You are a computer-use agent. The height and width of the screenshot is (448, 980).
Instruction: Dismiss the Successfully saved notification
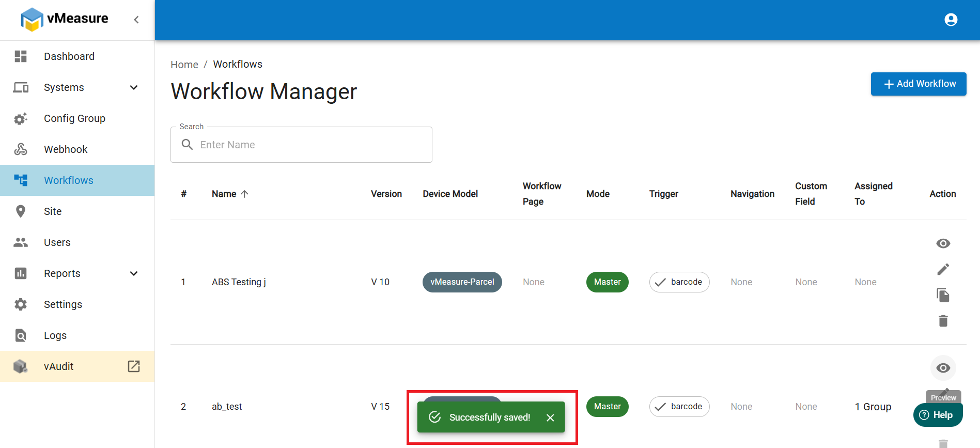(550, 418)
